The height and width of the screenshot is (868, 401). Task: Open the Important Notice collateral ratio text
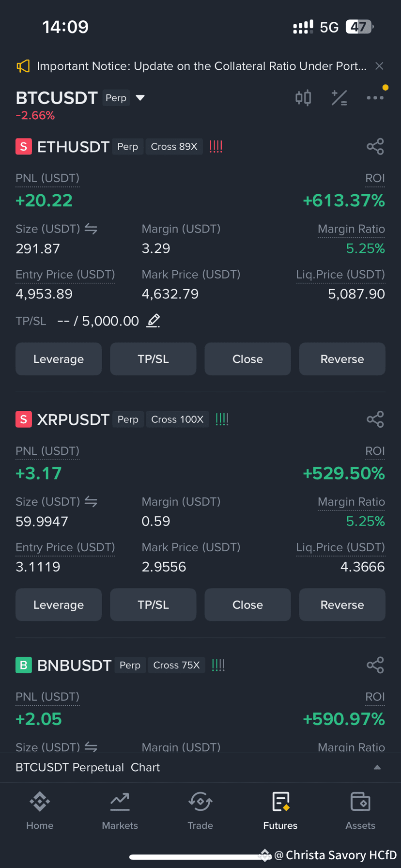pyautogui.click(x=202, y=66)
